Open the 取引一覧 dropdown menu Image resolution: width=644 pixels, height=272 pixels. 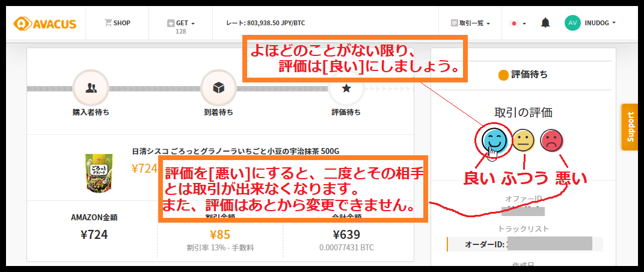[470, 23]
